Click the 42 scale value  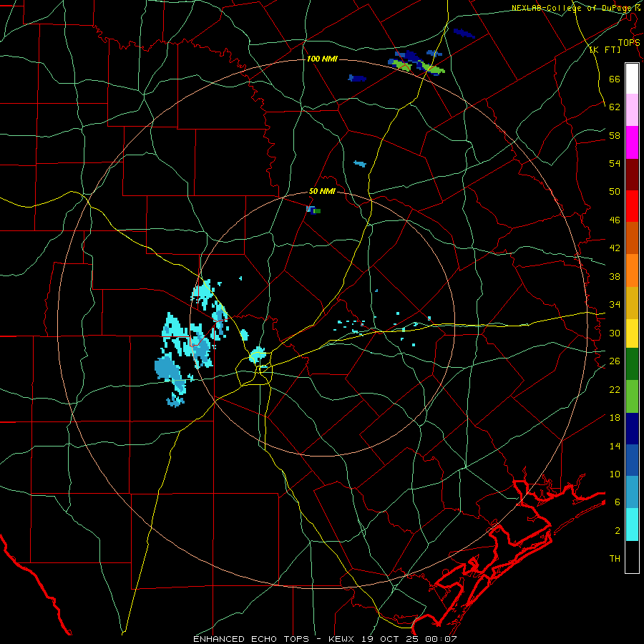[615, 248]
